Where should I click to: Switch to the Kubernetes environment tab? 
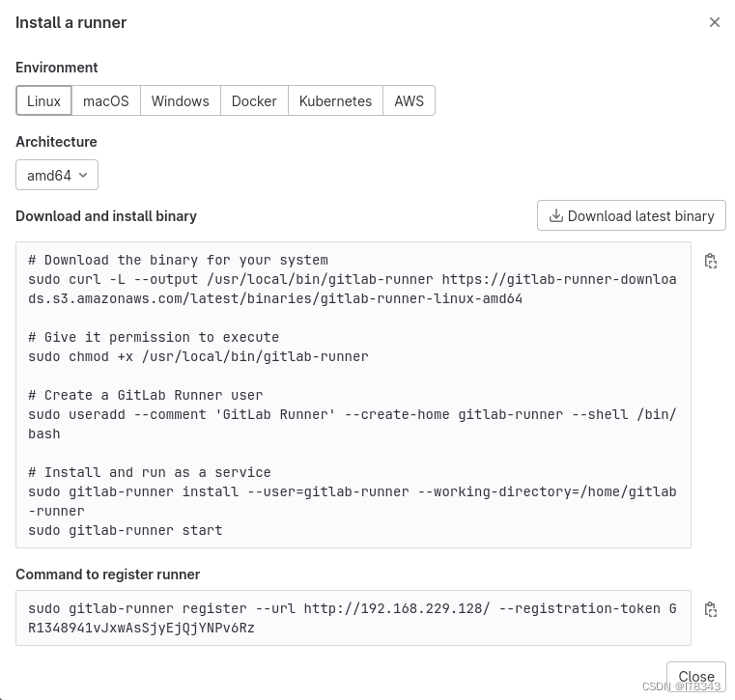point(335,100)
